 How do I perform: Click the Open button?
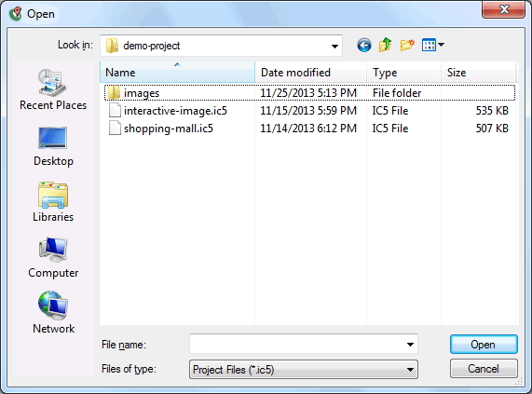point(484,345)
